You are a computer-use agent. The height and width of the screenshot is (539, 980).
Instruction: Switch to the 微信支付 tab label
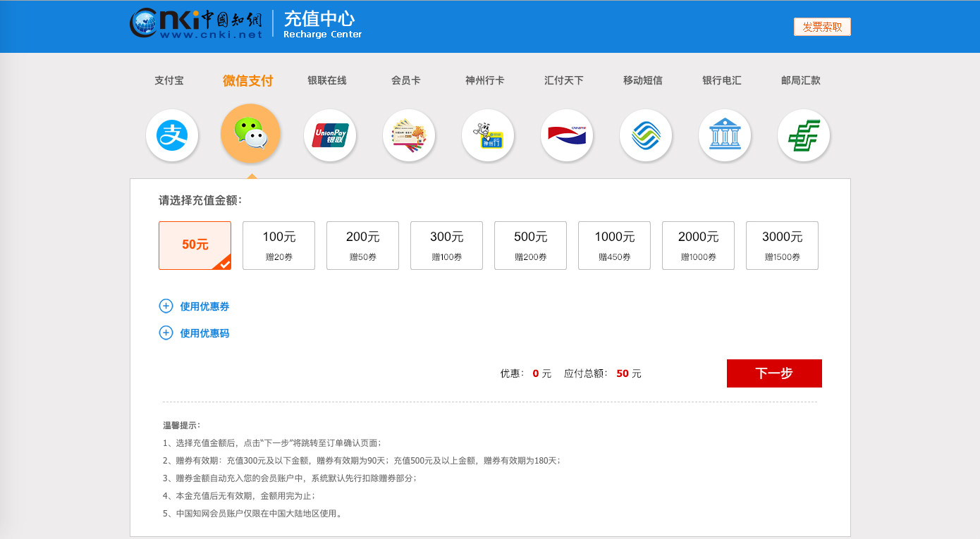click(248, 80)
